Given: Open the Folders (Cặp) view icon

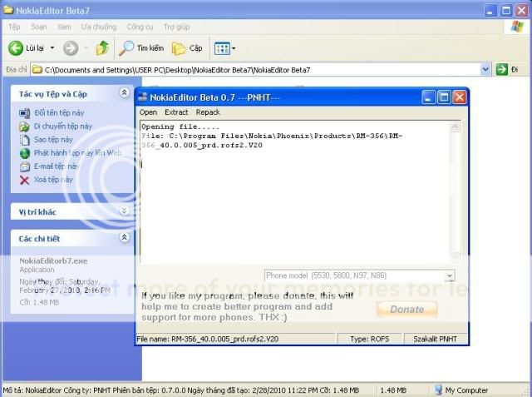Looking at the screenshot, I should 179,48.
